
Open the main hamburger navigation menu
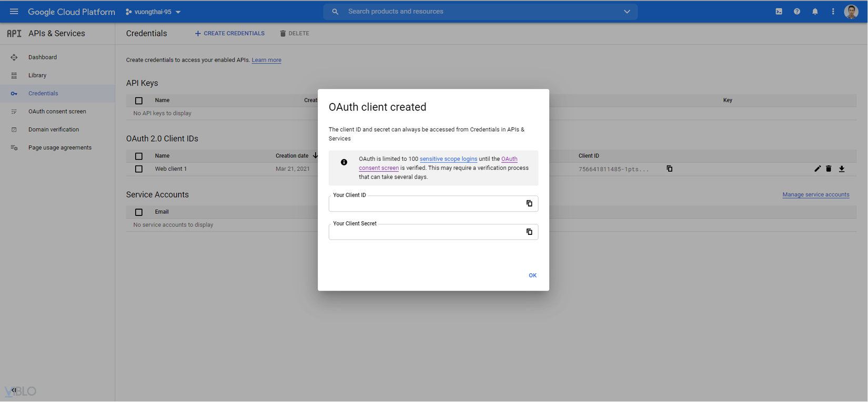[x=14, y=12]
